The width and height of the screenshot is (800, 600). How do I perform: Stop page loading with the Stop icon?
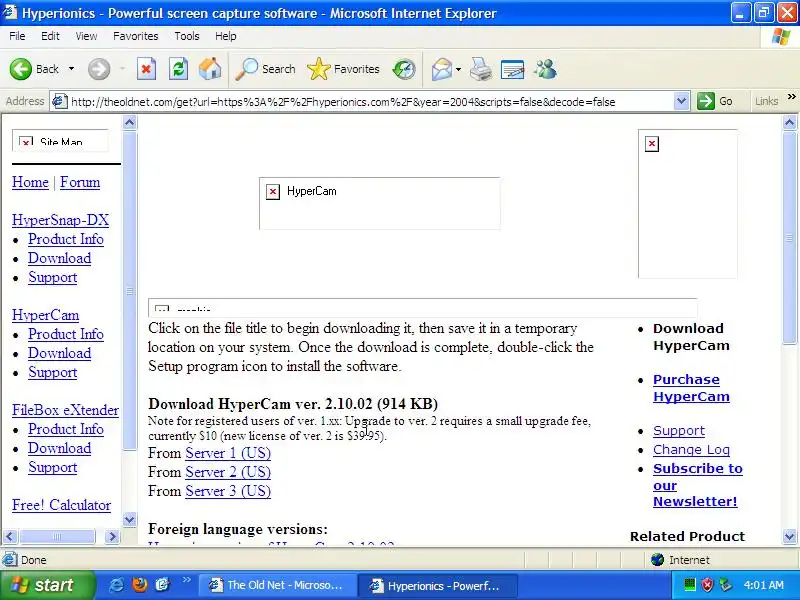coord(146,69)
